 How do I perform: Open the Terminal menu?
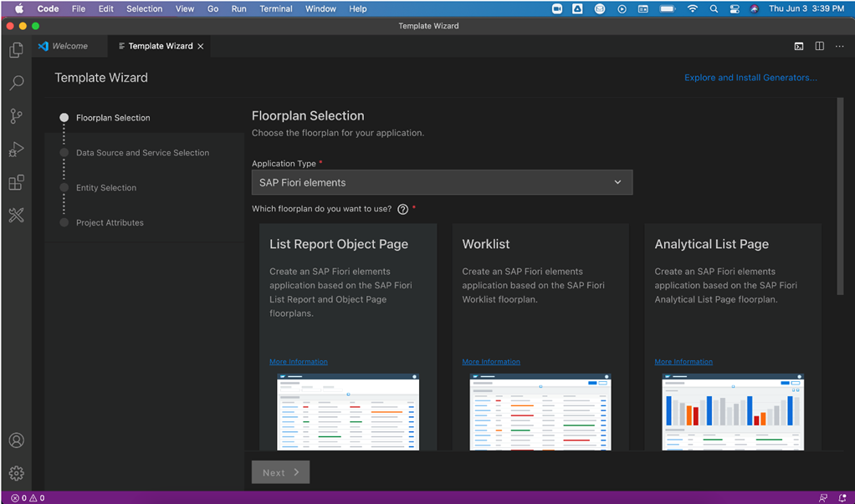[276, 8]
